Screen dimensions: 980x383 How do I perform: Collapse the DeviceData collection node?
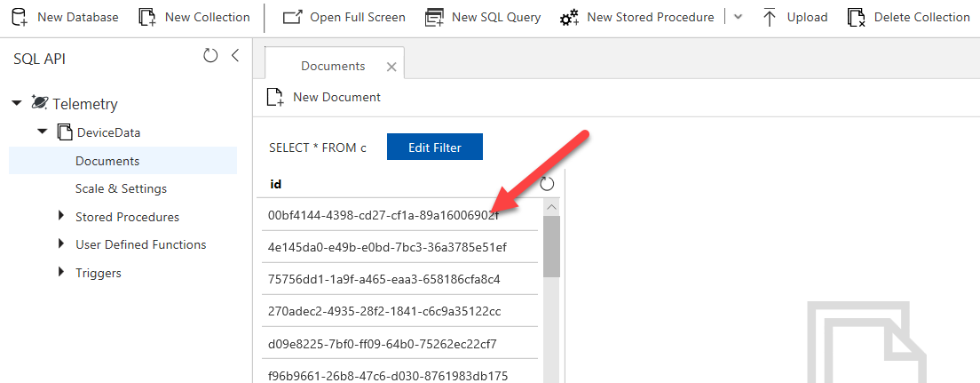[43, 132]
